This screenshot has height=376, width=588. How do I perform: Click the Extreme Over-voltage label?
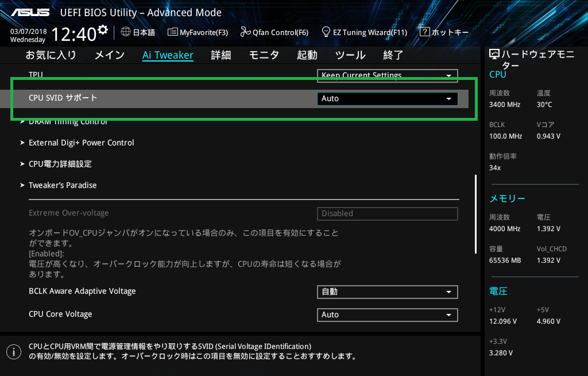click(69, 213)
